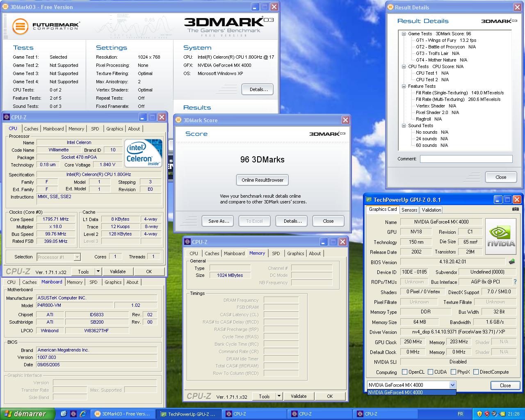Click the Intel Celeron logo in CPU-Z
The image size is (525, 420).
tap(143, 153)
